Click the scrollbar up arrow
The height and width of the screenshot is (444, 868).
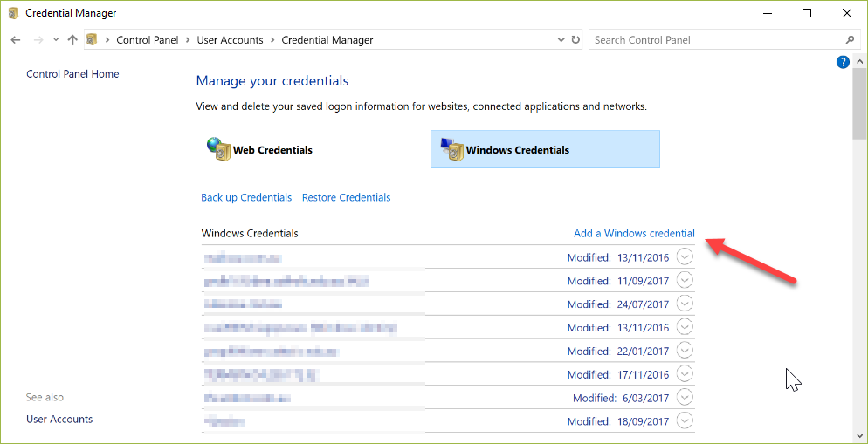tap(859, 60)
